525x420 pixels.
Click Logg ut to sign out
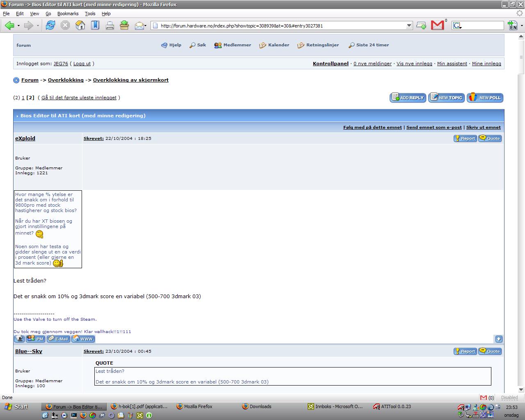82,64
